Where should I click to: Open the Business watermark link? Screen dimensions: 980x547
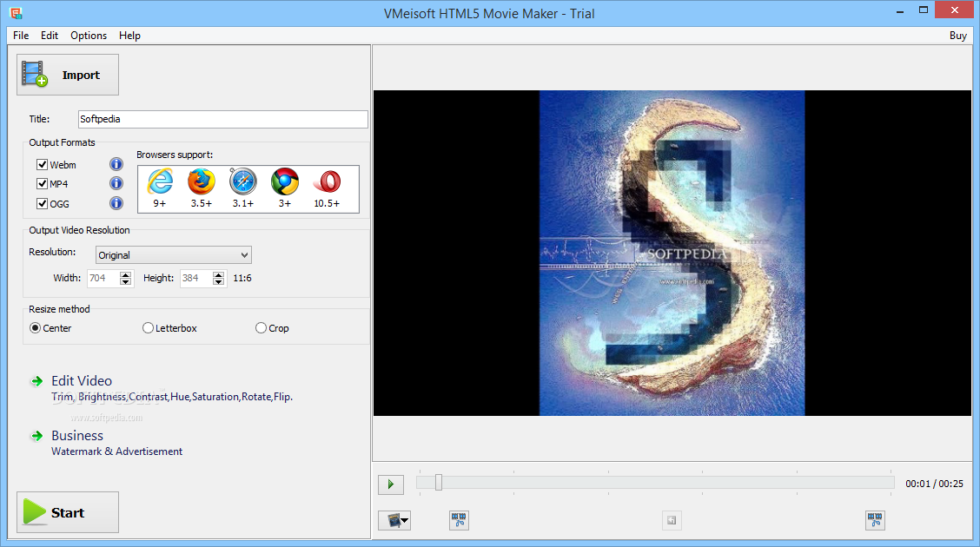tap(76, 436)
